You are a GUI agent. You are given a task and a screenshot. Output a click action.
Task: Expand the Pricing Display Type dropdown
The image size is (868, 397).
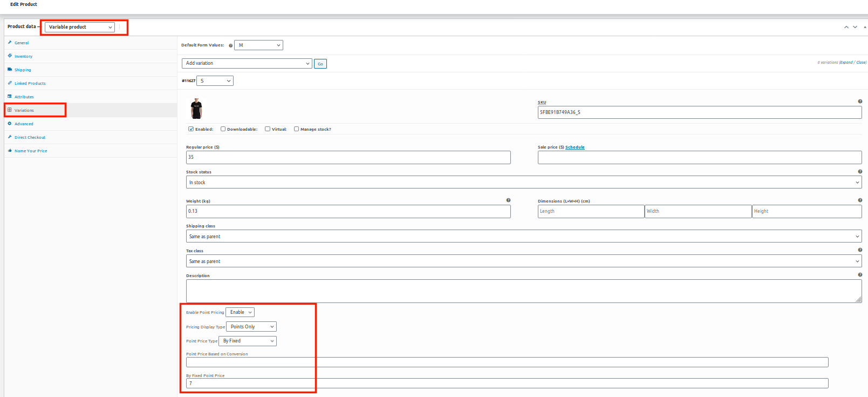point(251,327)
